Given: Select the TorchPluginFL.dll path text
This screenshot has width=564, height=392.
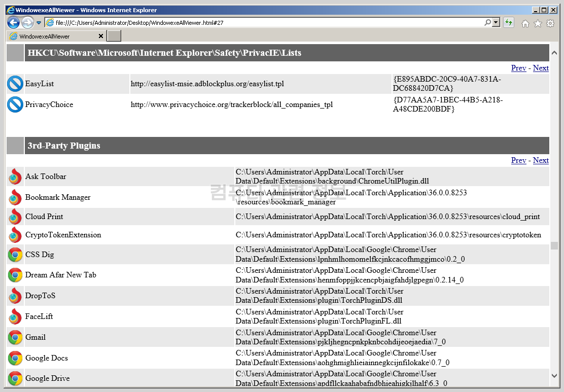Looking at the screenshot, I should (320, 316).
